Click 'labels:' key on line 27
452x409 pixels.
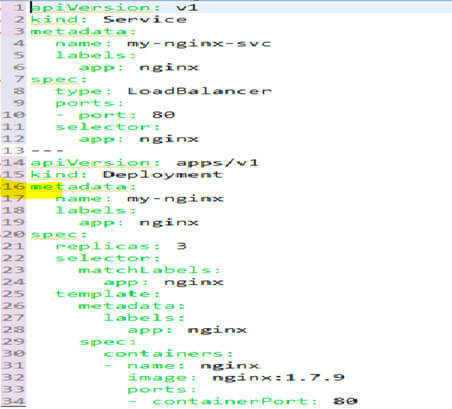coord(144,318)
